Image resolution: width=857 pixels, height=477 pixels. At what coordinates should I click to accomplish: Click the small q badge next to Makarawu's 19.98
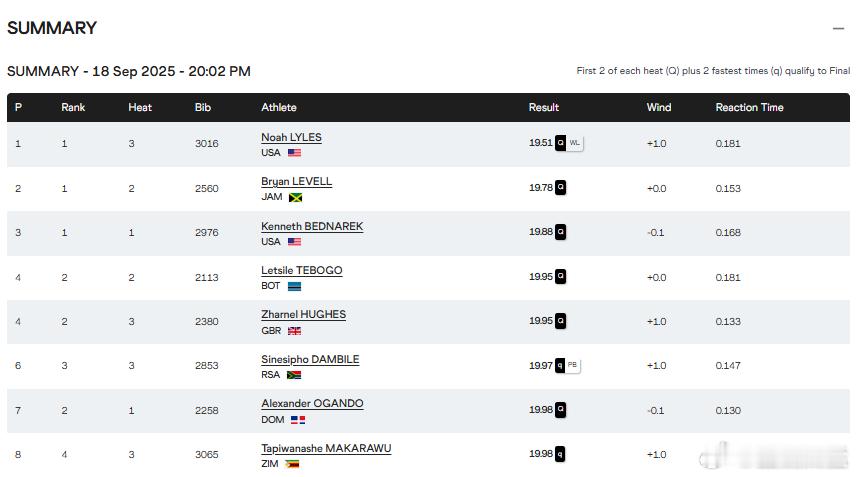[560, 454]
